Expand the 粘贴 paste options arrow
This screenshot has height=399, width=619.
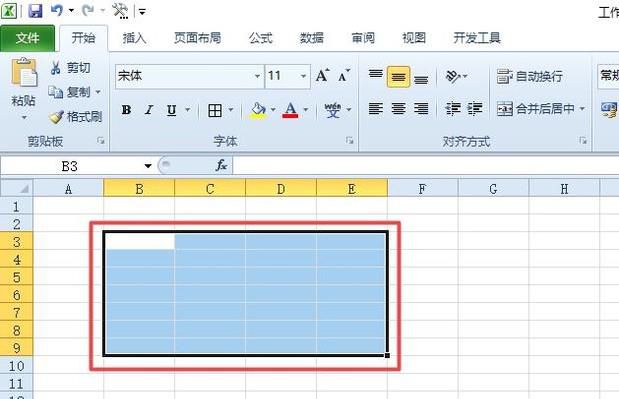[24, 117]
